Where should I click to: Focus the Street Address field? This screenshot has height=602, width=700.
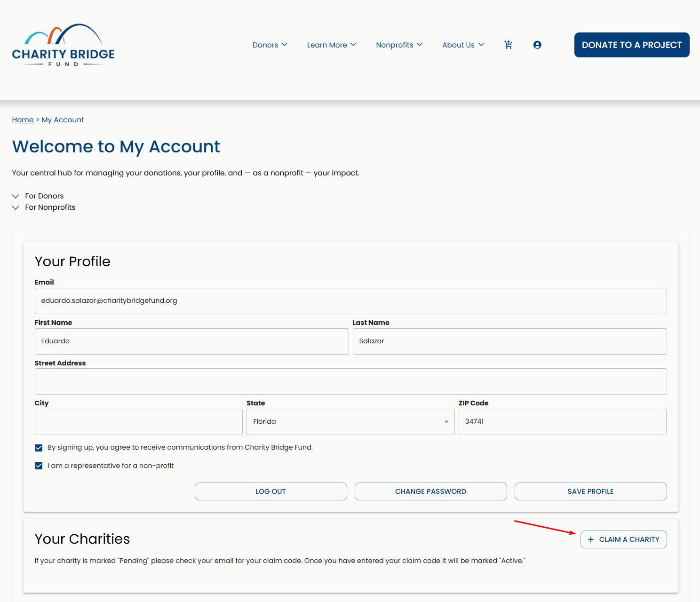click(x=351, y=381)
